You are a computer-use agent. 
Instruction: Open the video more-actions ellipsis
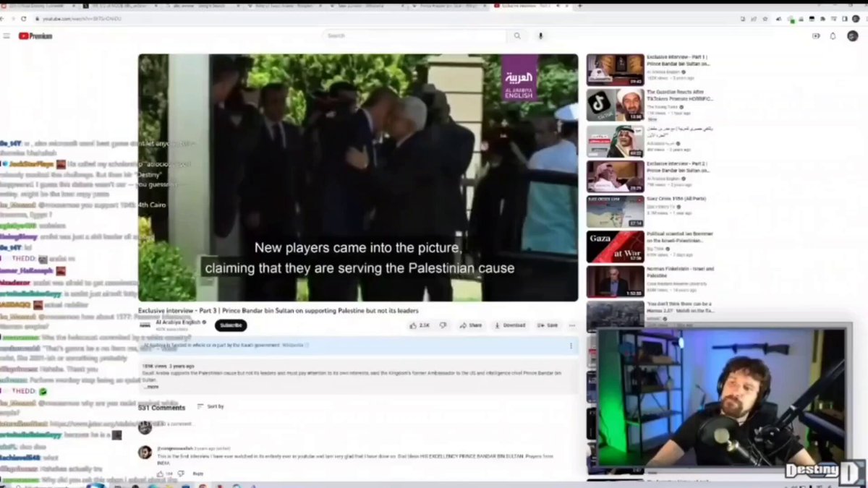pyautogui.click(x=572, y=325)
